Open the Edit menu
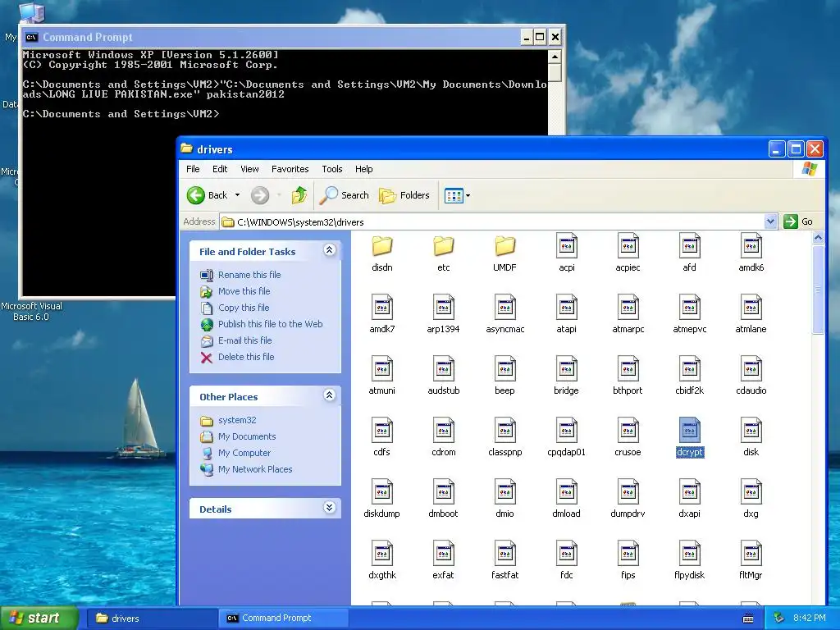The width and height of the screenshot is (840, 630). coord(220,169)
